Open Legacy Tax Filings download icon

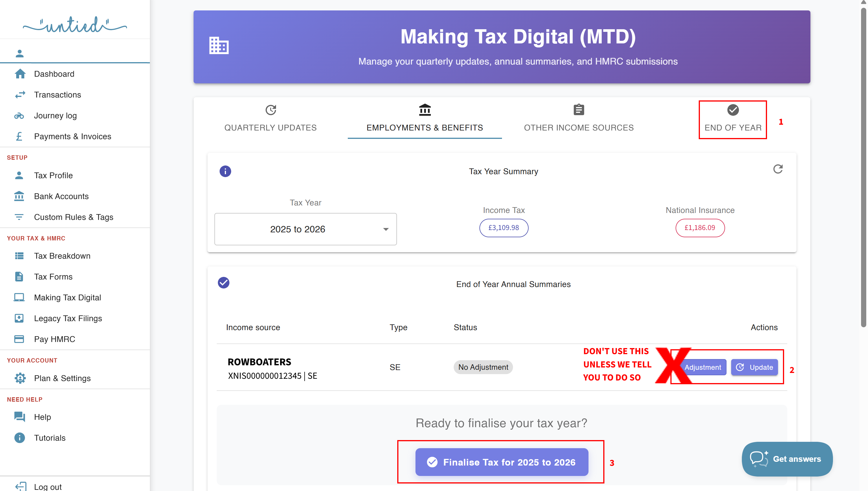click(19, 318)
